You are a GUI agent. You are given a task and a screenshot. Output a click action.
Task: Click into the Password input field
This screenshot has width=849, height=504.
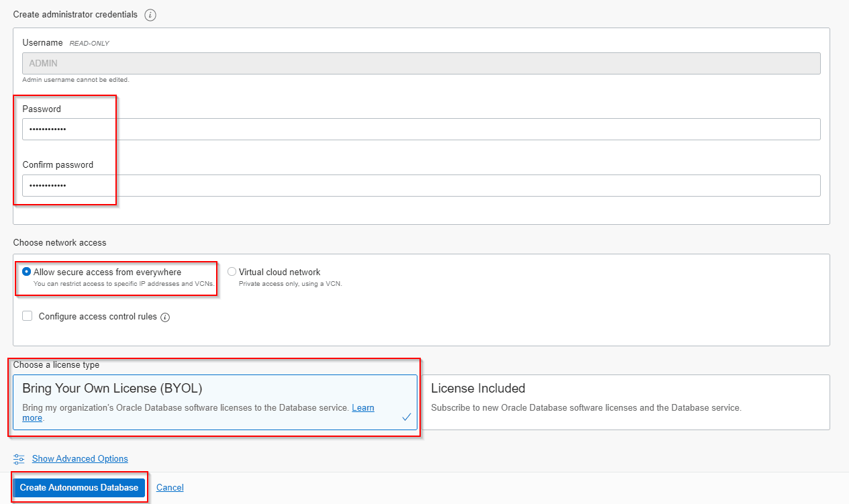[421, 130]
